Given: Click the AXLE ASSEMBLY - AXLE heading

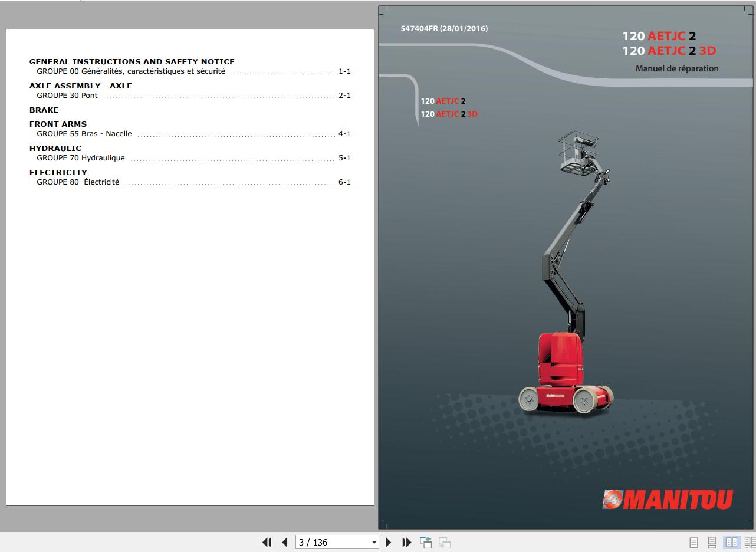Looking at the screenshot, I should [x=81, y=86].
